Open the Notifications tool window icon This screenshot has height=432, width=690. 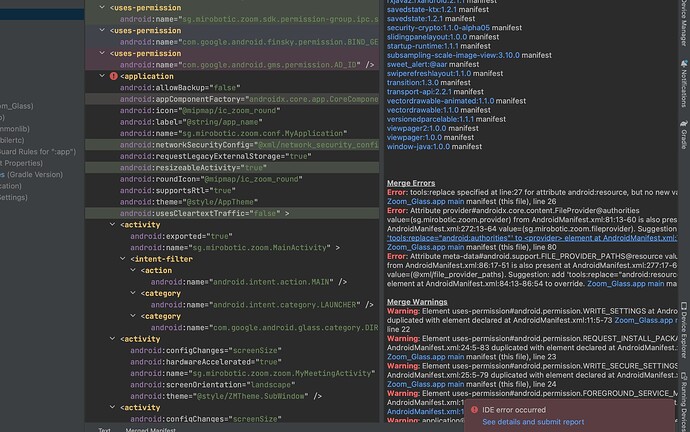684,64
